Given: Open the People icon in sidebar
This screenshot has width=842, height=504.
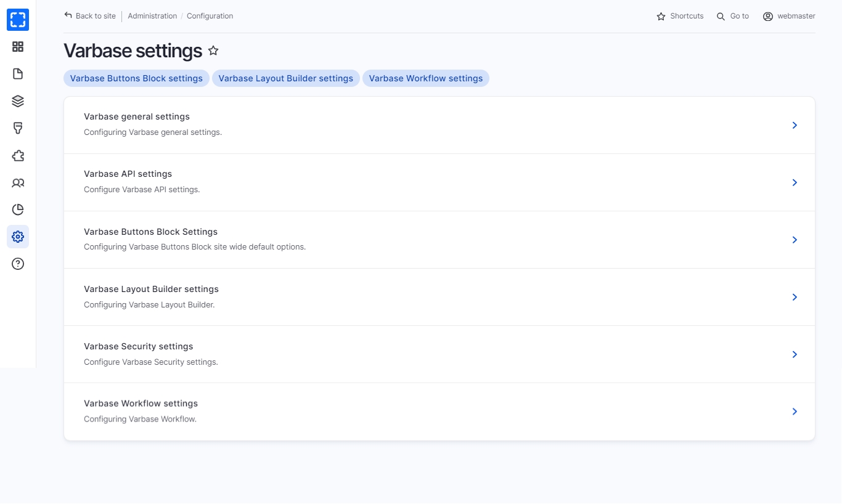Looking at the screenshot, I should click(x=18, y=183).
